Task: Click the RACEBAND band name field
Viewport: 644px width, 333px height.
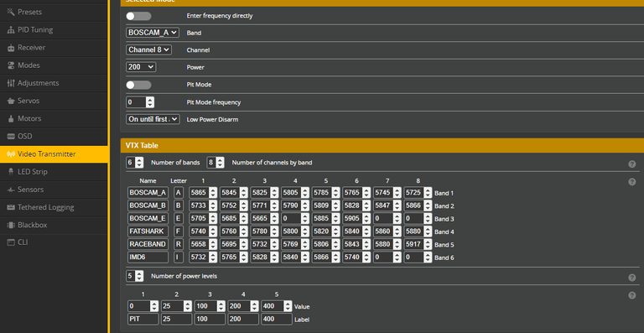Action: pos(148,244)
